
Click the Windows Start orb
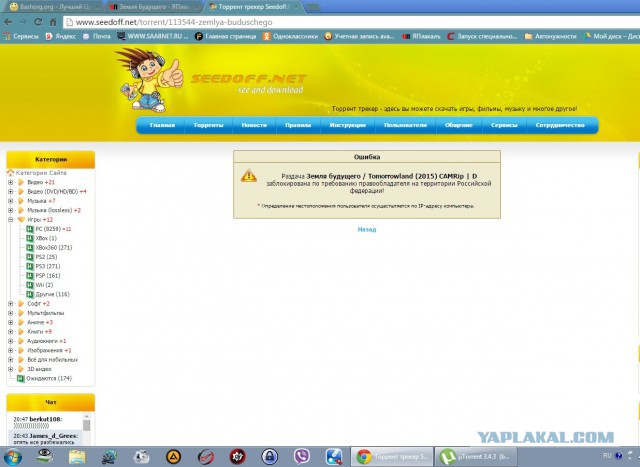click(x=12, y=457)
